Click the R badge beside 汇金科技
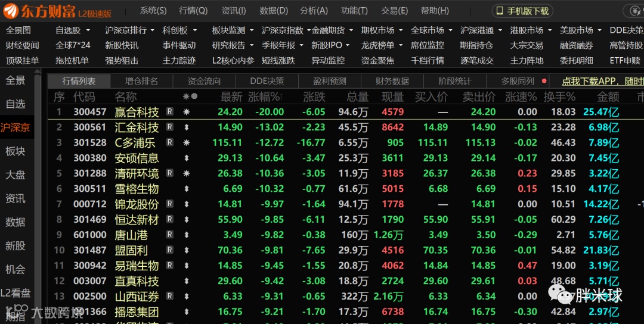Screen dimensions: 644x324 coord(169,127)
